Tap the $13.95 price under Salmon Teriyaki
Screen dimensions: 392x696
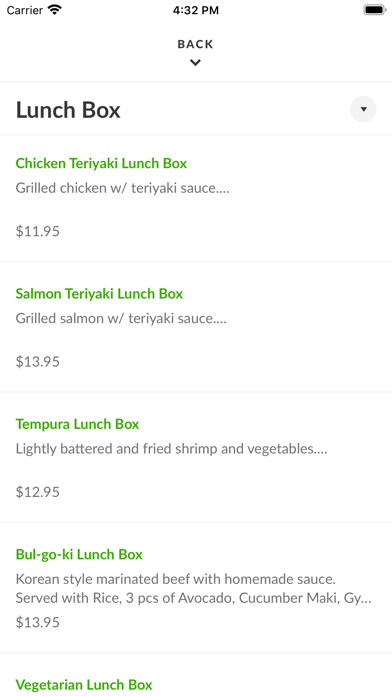38,362
